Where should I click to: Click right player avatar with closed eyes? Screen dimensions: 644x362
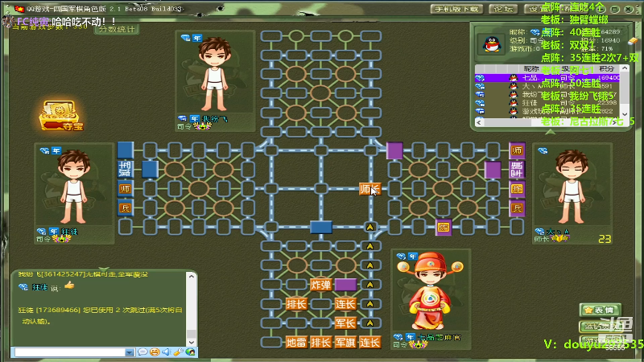point(572,187)
